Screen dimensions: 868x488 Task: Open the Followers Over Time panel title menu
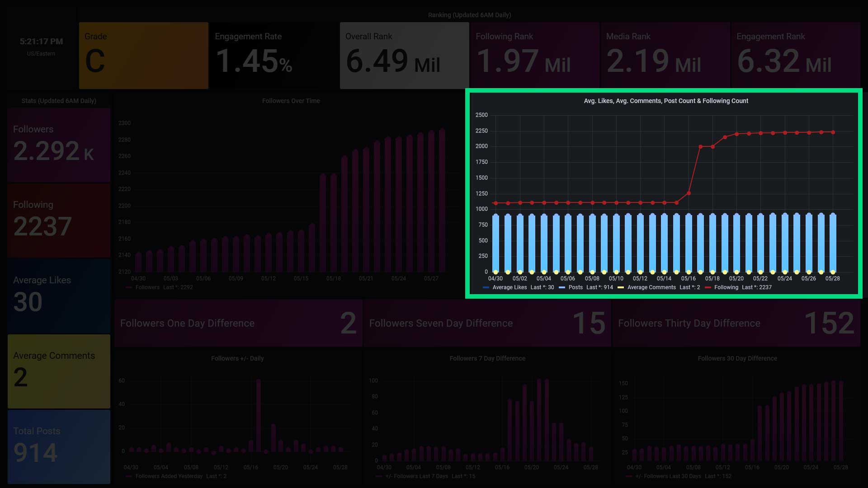(291, 101)
